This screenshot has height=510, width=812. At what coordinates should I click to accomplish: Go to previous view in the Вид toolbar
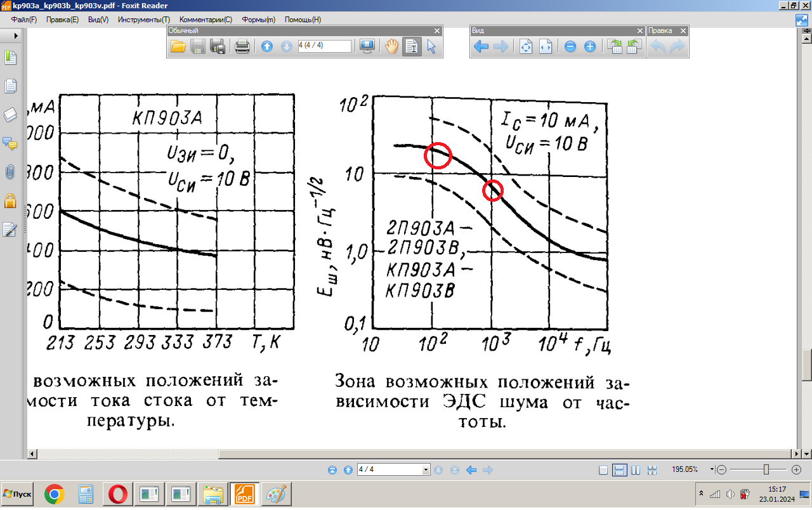481,46
